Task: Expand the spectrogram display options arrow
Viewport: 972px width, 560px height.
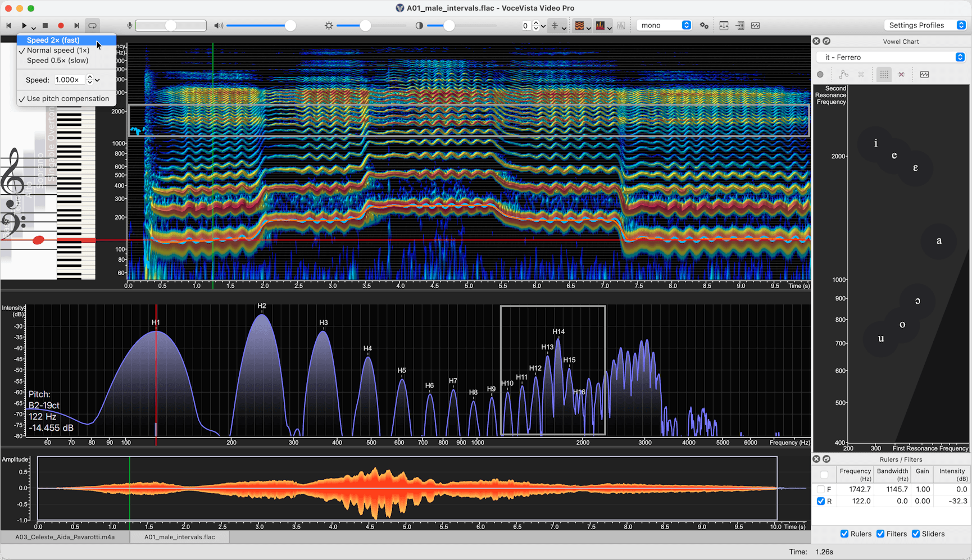Action: point(588,27)
